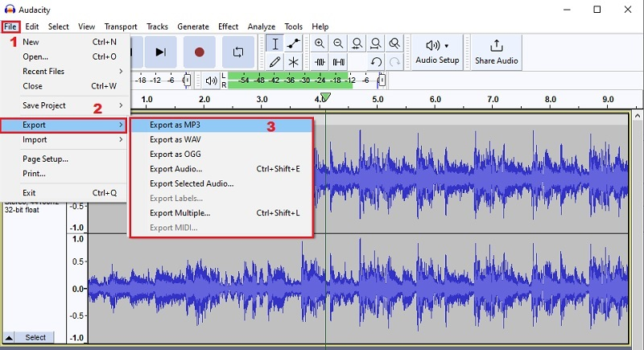This screenshot has width=644, height=350.
Task: Select Export Multiple... option
Action: pos(221,213)
